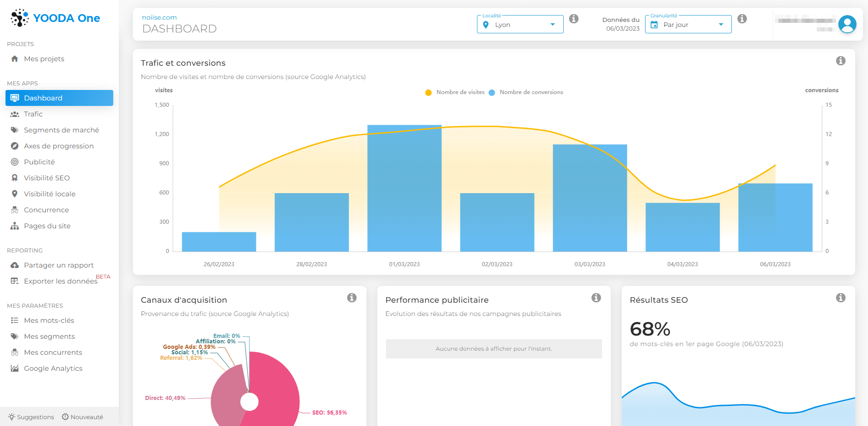868x426 pixels.
Task: Open Visibilité locale
Action: (59, 194)
